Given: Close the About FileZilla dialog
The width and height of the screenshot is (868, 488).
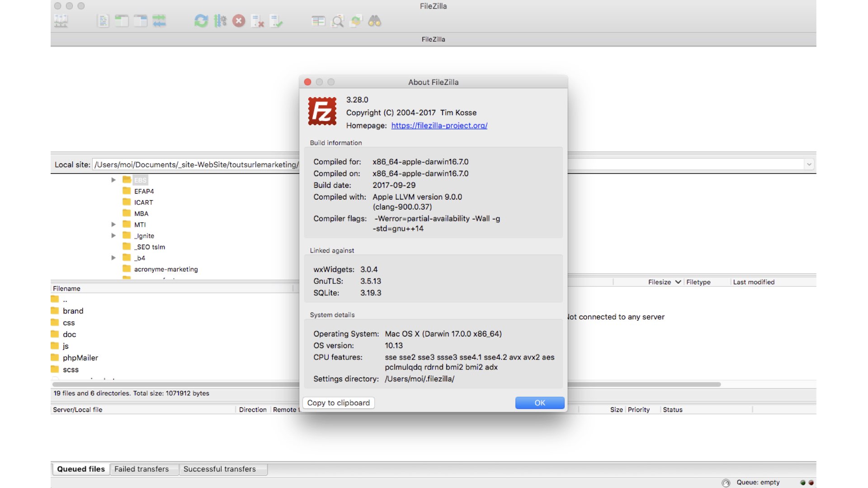Looking at the screenshot, I should pyautogui.click(x=307, y=82).
